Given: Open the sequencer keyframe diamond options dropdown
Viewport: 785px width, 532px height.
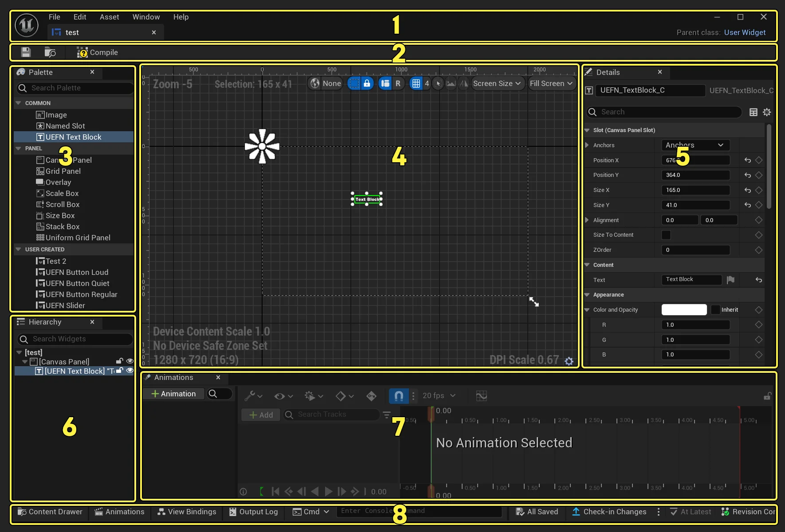Looking at the screenshot, I should [x=345, y=396].
